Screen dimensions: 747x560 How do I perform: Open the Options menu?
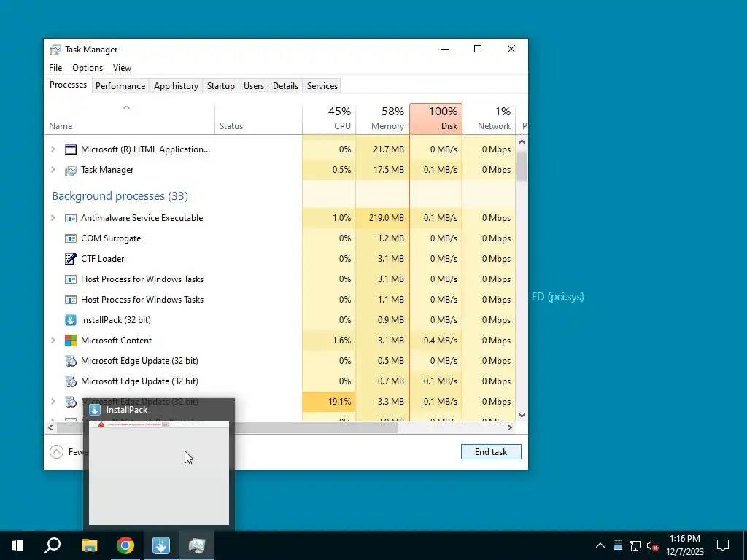point(88,68)
